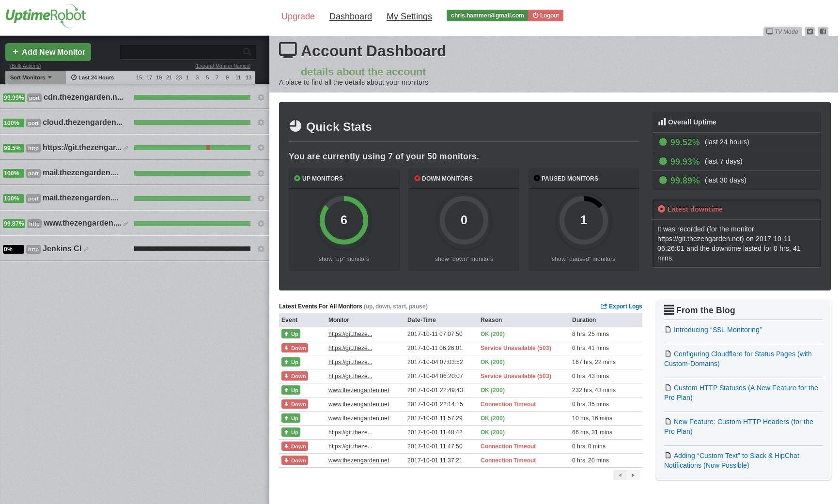Open blog post Configuring Cloudflare for Status Pages

(738, 359)
